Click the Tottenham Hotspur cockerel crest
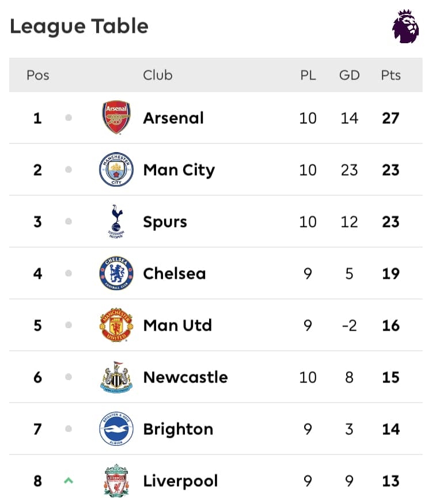 click(x=116, y=221)
